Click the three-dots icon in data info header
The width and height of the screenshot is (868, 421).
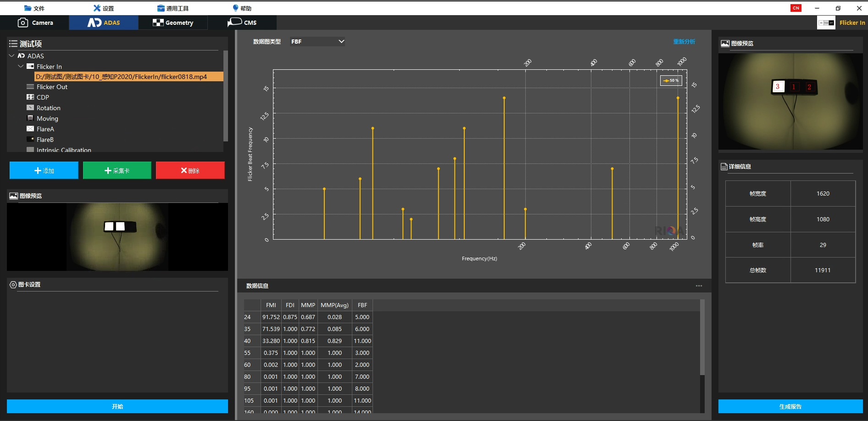click(699, 286)
